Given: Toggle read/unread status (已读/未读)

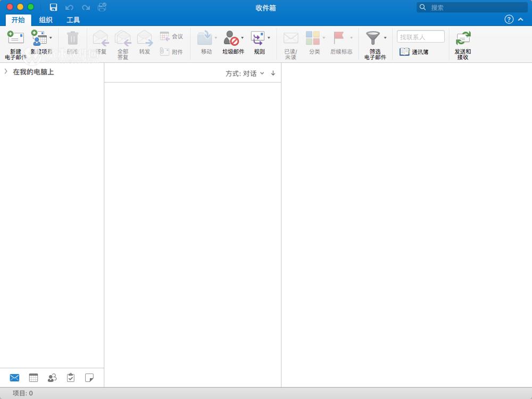Looking at the screenshot, I should 290,43.
